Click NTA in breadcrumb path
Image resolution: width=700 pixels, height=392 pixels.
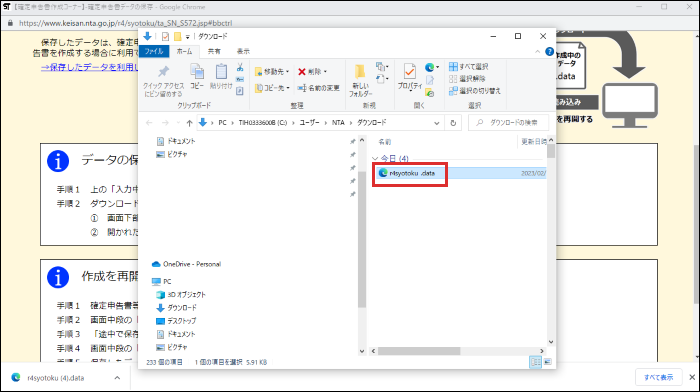click(x=338, y=123)
